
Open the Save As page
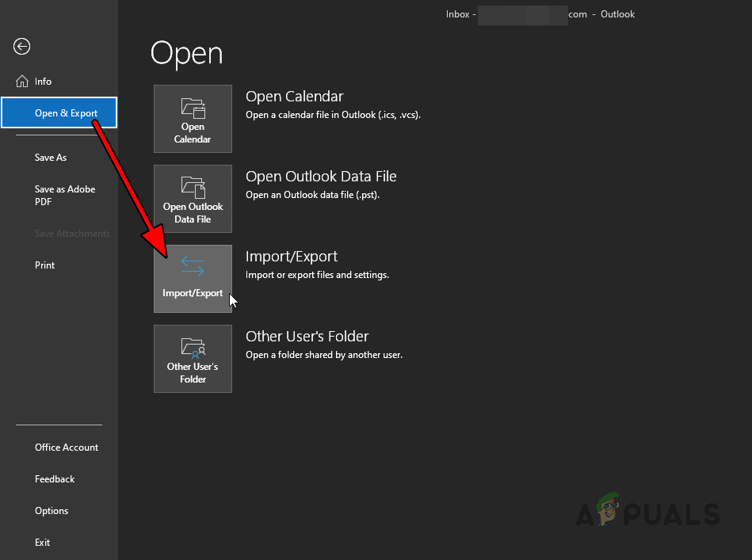click(x=50, y=157)
